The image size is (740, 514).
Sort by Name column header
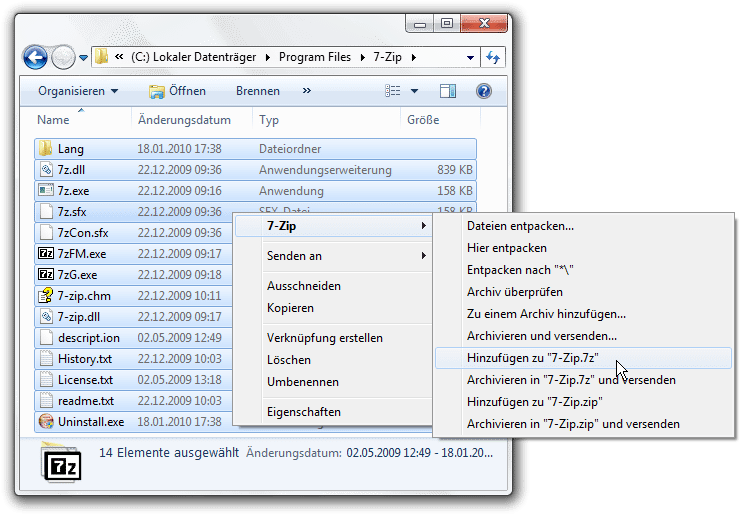53,120
